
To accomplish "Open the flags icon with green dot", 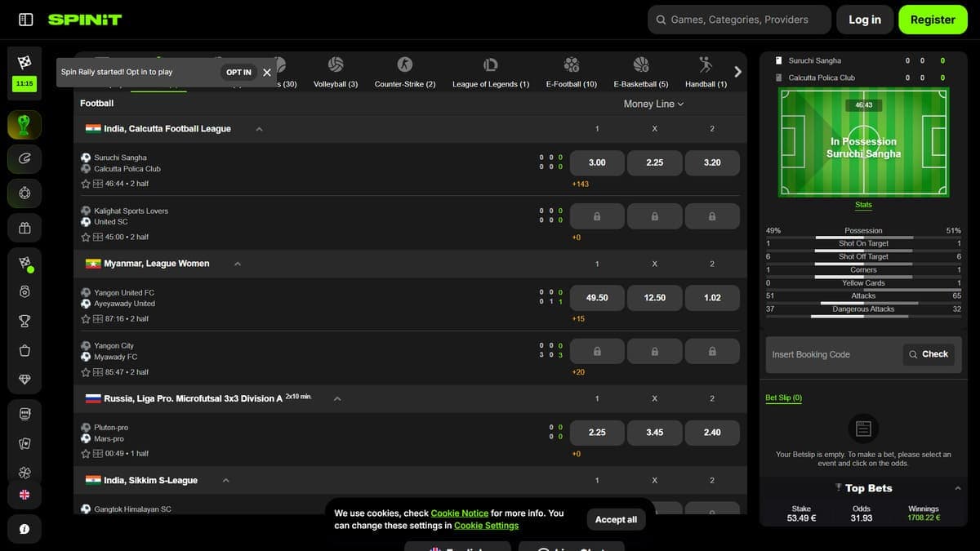I will [x=24, y=263].
